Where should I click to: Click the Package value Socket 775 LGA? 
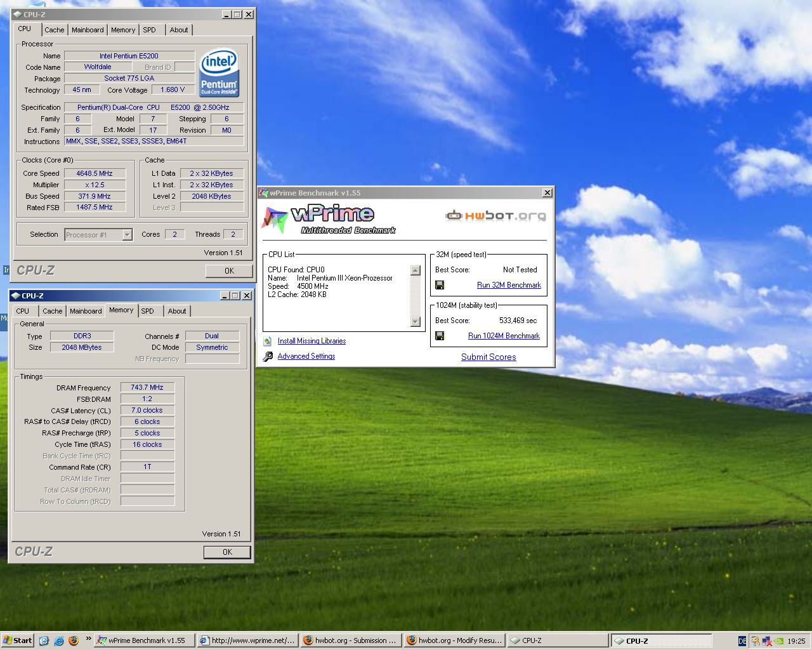tap(129, 78)
